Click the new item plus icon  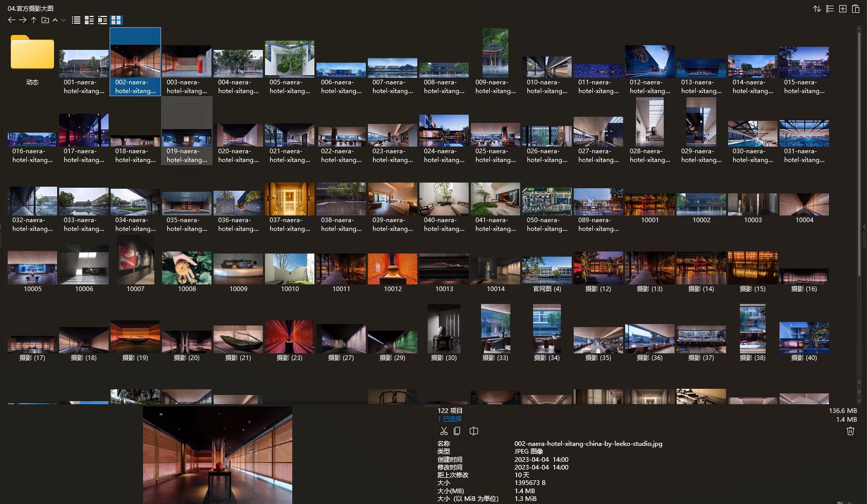point(843,9)
